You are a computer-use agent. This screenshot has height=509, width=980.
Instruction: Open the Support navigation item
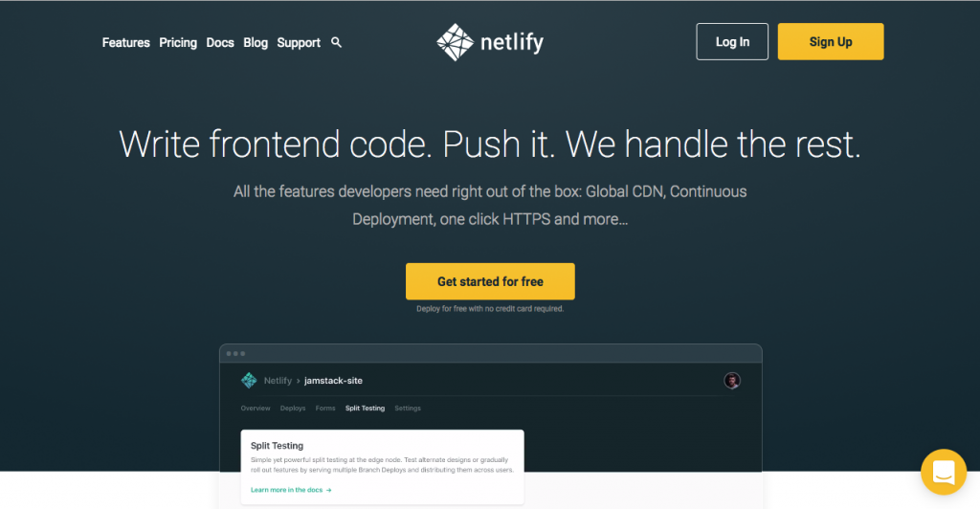299,42
